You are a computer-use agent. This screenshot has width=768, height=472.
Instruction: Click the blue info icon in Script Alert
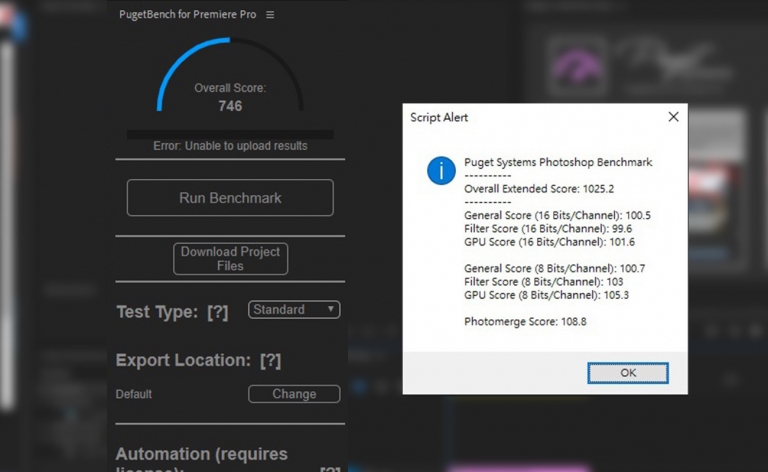click(441, 170)
